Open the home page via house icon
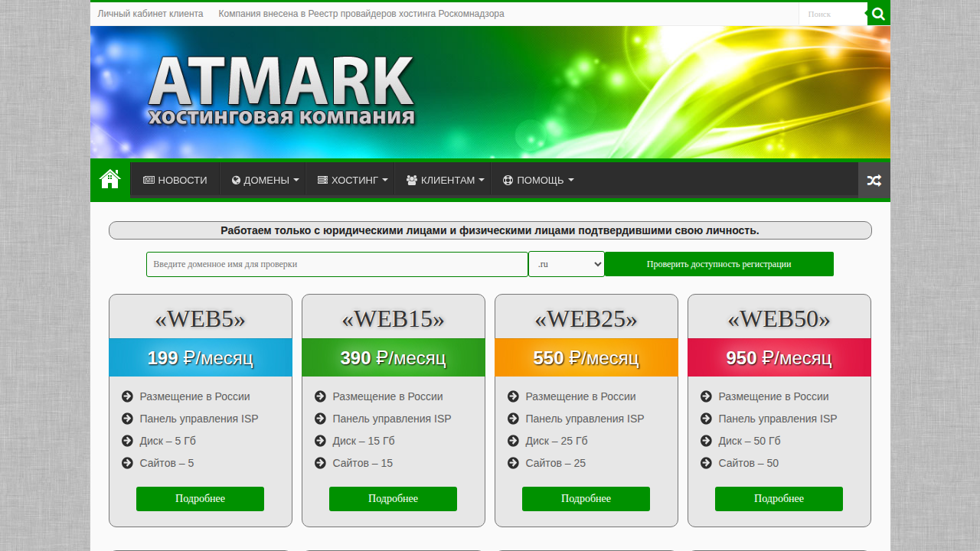 (x=110, y=179)
